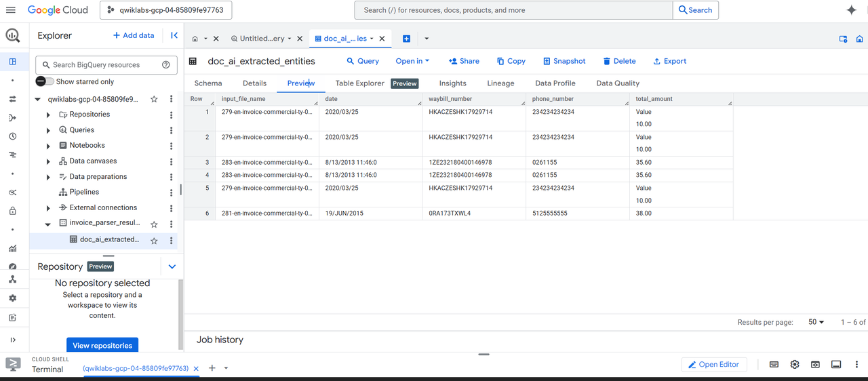The image size is (868, 381).
Task: Open help for Search BigQuery resources
Action: click(x=166, y=65)
